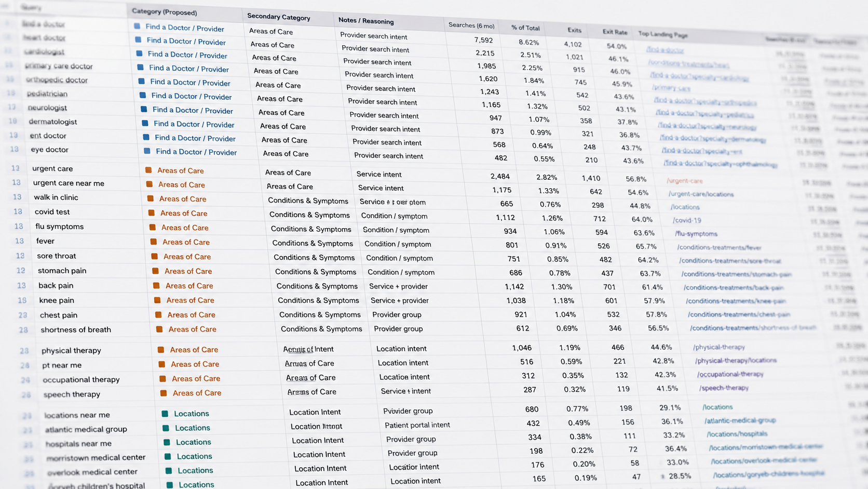Click the 'atlantic medical group' query cell

pyautogui.click(x=86, y=429)
